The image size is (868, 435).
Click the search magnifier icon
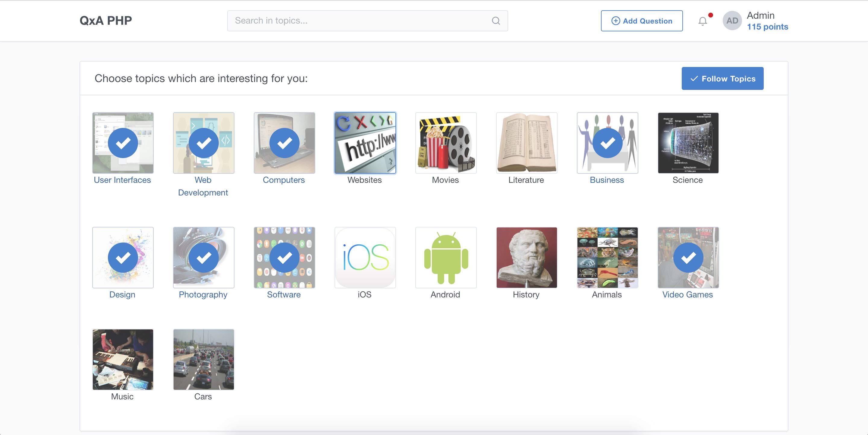click(x=496, y=21)
